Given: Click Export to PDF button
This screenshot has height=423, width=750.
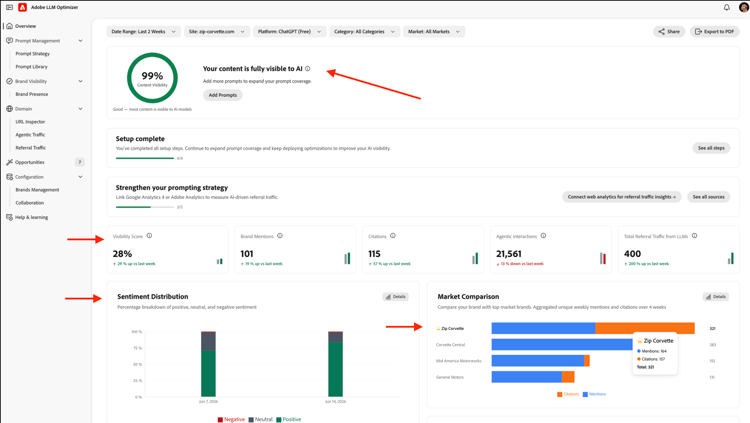Looking at the screenshot, I should (x=715, y=32).
